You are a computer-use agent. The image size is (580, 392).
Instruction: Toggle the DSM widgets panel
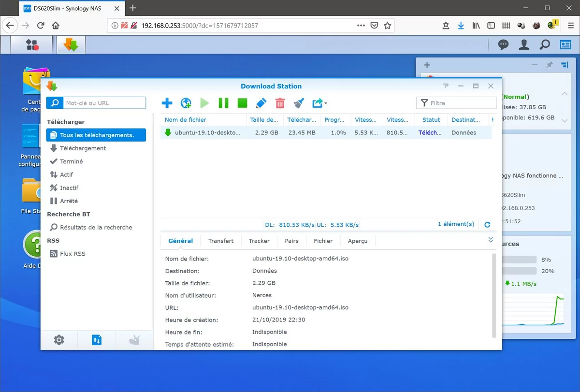[x=565, y=45]
